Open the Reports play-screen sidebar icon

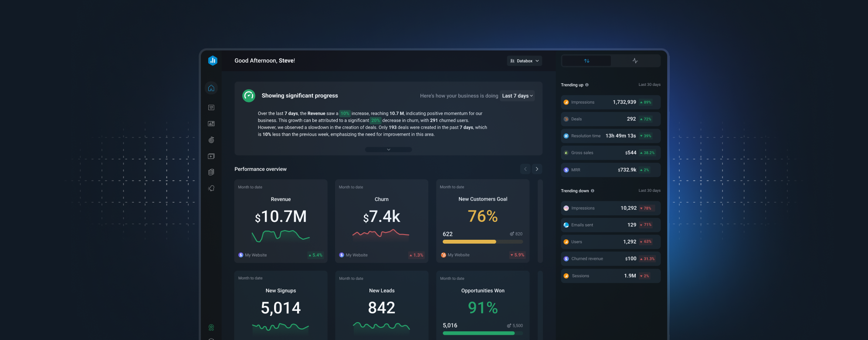coord(211,156)
